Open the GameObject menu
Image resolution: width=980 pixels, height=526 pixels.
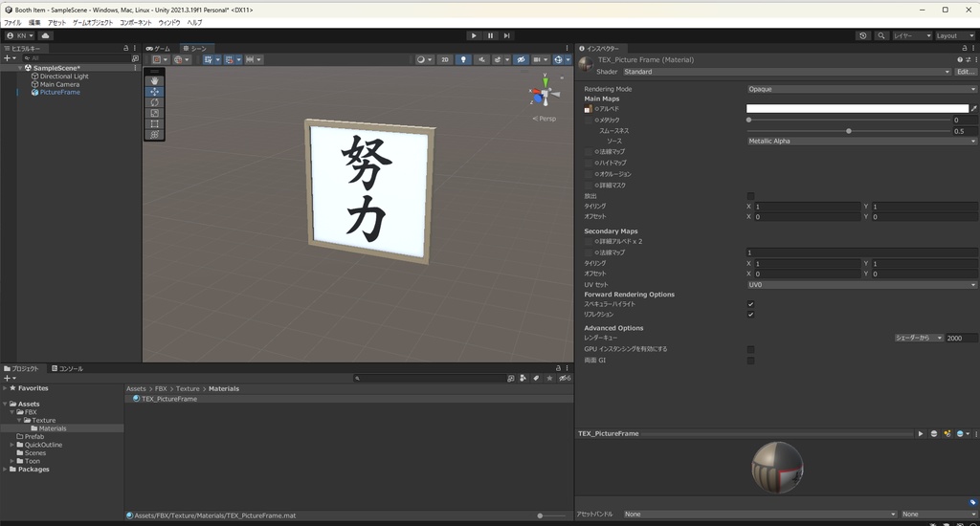pos(93,23)
